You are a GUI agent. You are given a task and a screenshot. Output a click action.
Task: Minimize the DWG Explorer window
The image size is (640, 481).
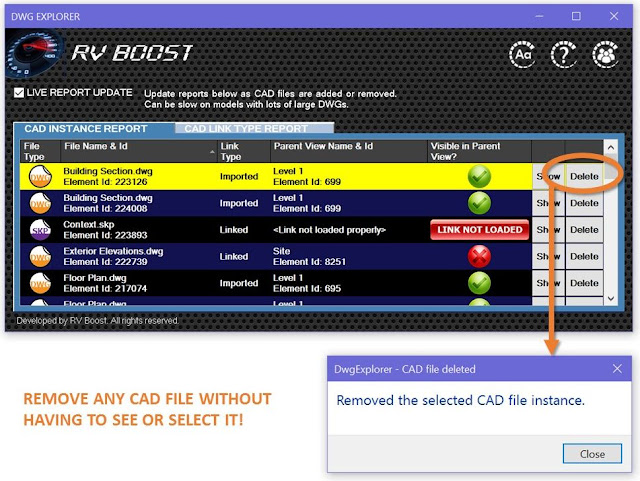(x=539, y=16)
